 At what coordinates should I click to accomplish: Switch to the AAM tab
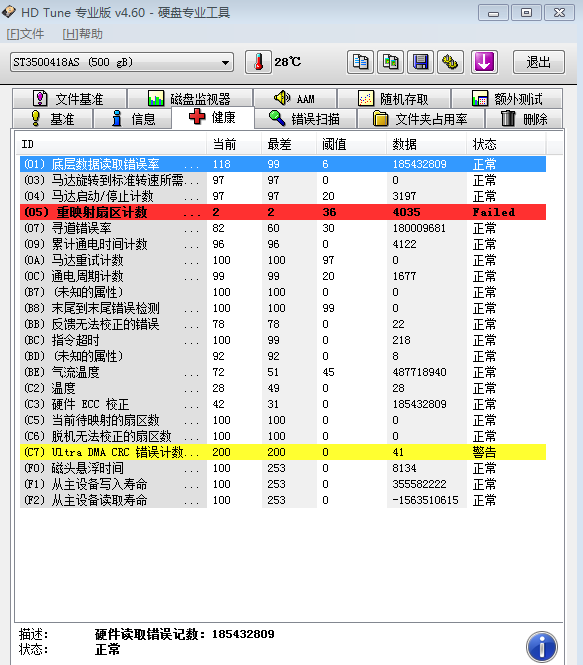pos(295,99)
